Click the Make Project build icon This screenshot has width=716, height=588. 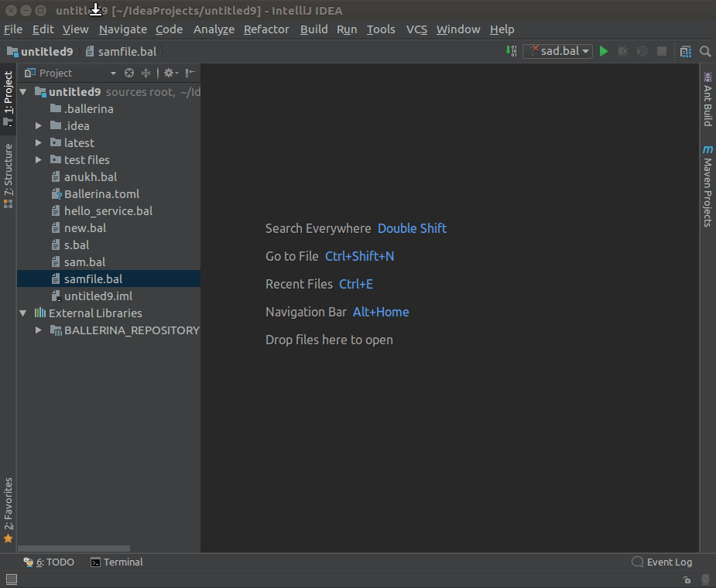[x=512, y=51]
